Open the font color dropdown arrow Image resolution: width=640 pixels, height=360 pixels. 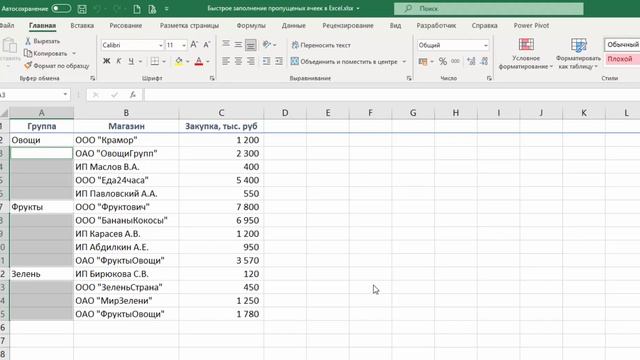[x=208, y=62]
